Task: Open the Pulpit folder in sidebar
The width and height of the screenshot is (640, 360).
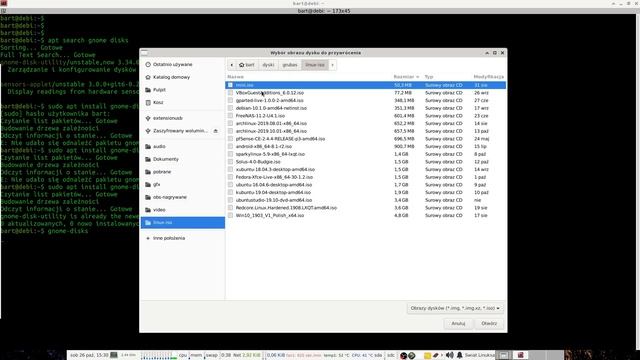Action: click(x=182, y=90)
